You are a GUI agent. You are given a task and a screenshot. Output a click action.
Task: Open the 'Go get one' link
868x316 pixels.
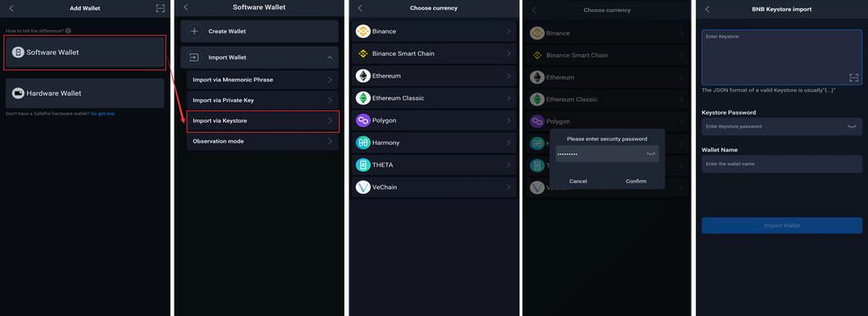[103, 114]
